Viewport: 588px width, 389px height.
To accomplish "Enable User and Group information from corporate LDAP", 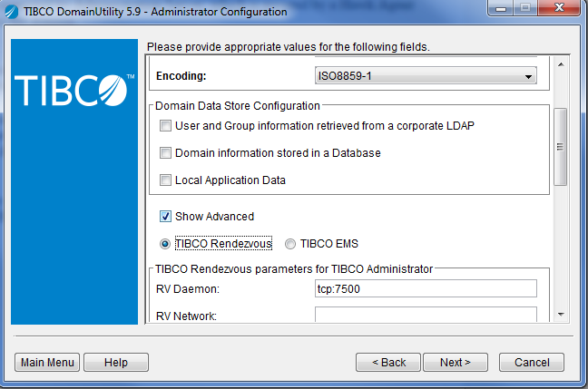I will tap(165, 125).
